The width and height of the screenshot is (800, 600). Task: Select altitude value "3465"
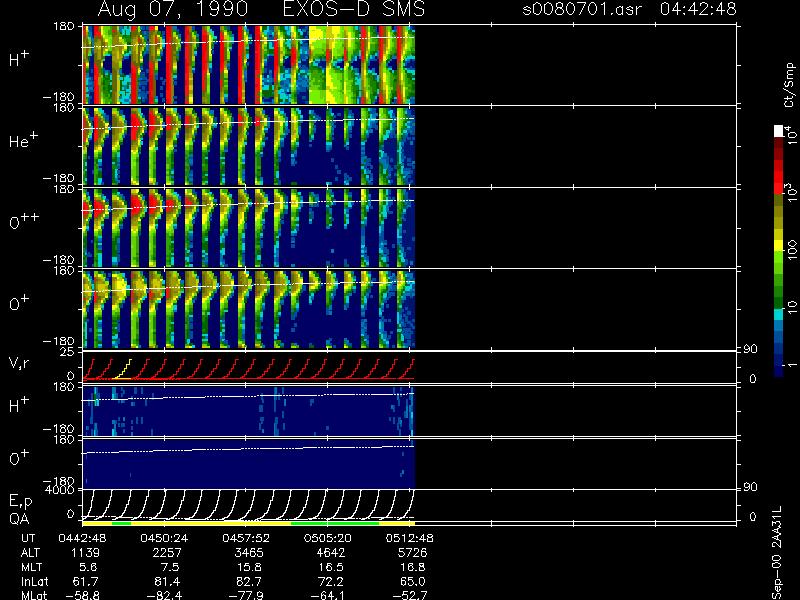click(x=249, y=553)
